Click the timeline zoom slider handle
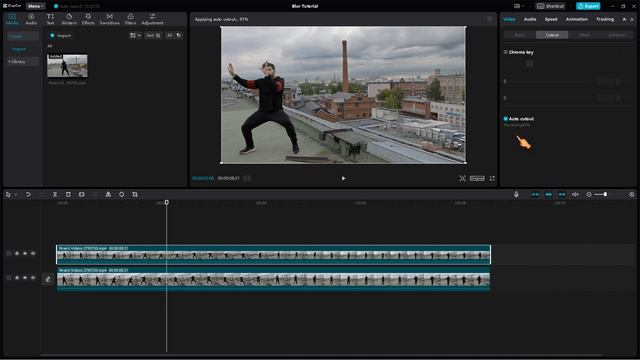This screenshot has width=640, height=360. pyautogui.click(x=605, y=195)
